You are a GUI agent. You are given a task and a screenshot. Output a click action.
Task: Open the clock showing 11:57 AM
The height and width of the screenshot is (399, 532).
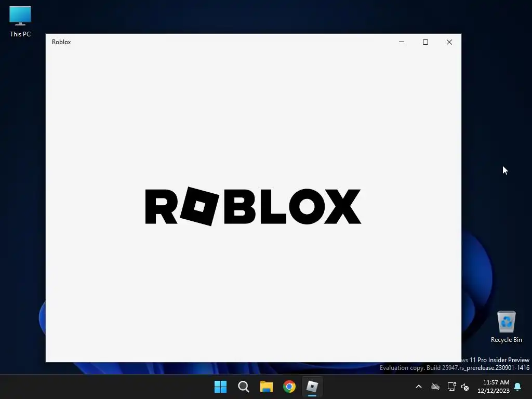[496, 382]
